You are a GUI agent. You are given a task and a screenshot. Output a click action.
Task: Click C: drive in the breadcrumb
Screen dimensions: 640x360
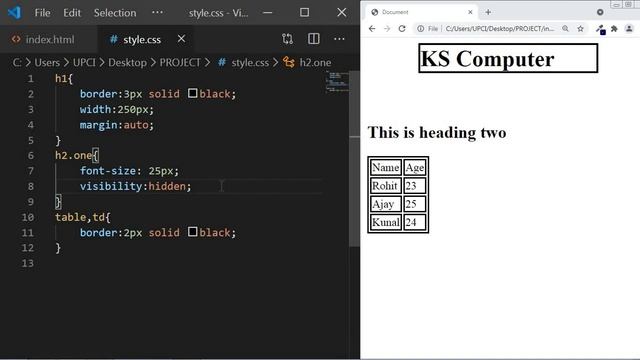(x=17, y=62)
